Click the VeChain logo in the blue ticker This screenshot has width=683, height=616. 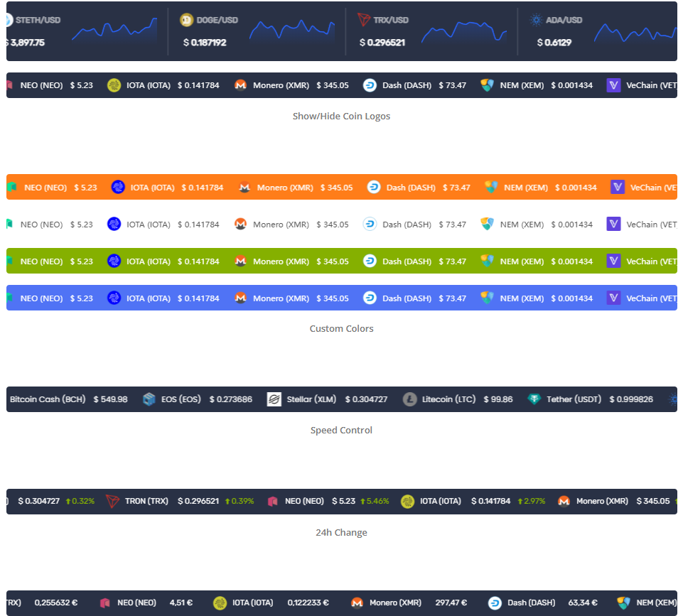pos(613,298)
